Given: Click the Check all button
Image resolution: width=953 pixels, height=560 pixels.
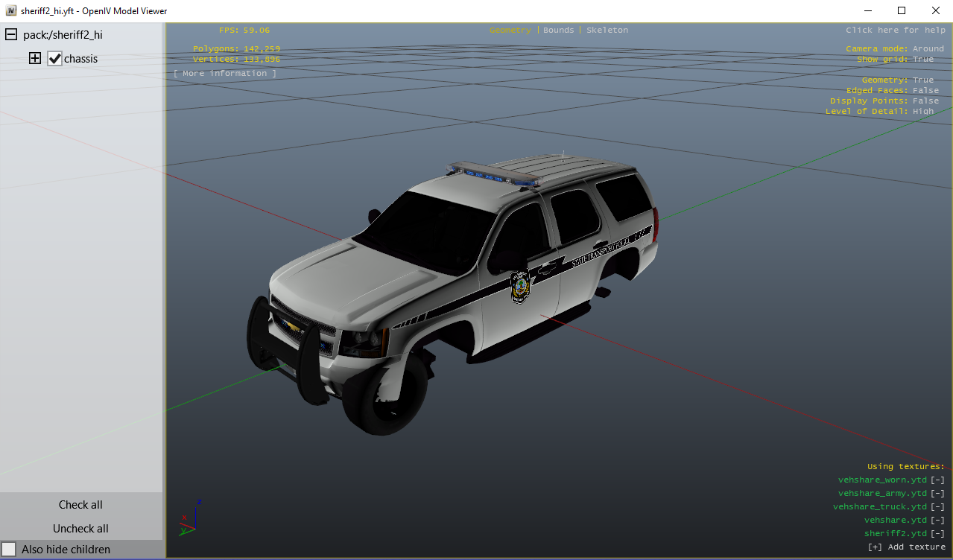Looking at the screenshot, I should click(x=80, y=505).
